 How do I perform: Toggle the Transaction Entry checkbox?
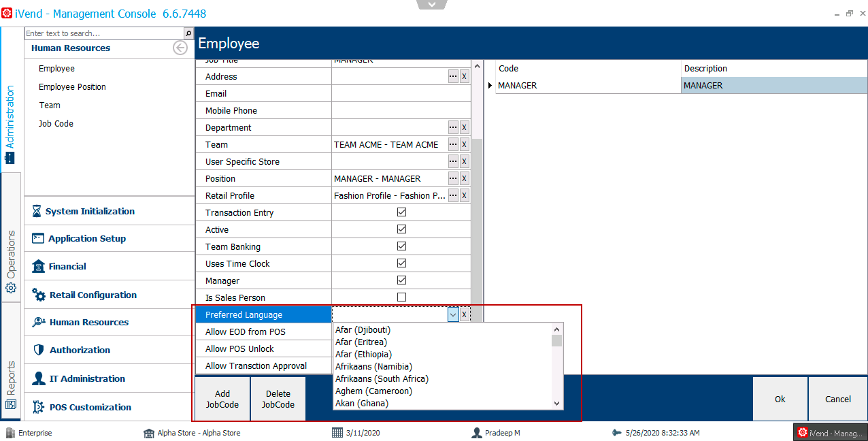(x=401, y=212)
